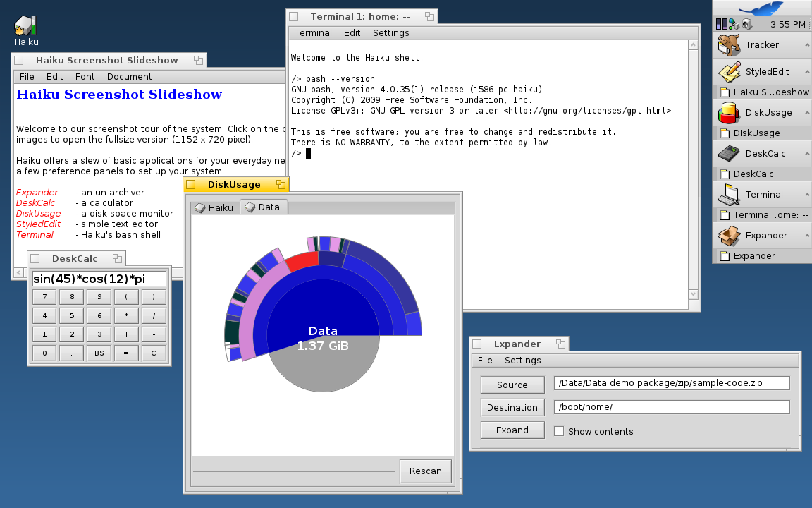Click the StyledEdit icon in Deskbar
Viewport: 812px width, 508px height.
click(x=729, y=72)
